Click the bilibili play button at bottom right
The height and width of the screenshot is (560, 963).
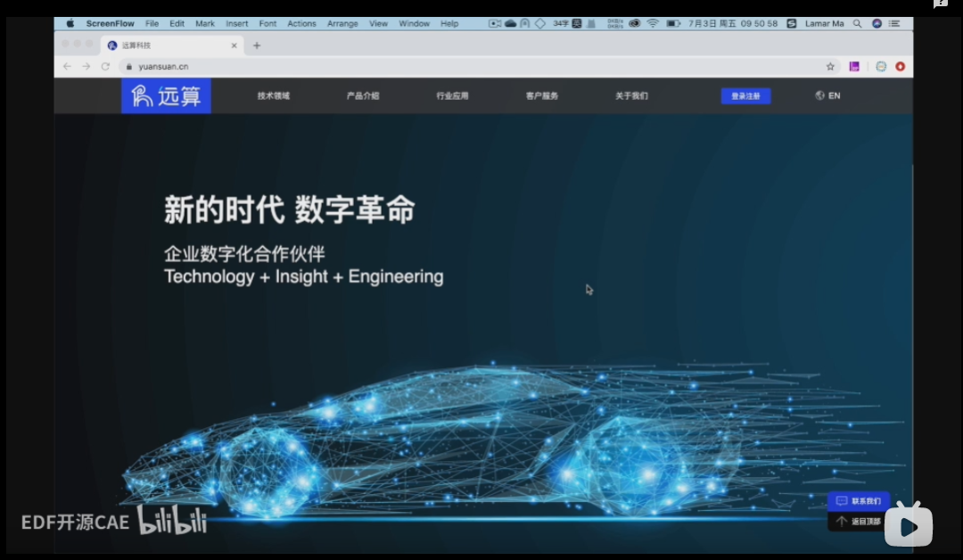[909, 525]
